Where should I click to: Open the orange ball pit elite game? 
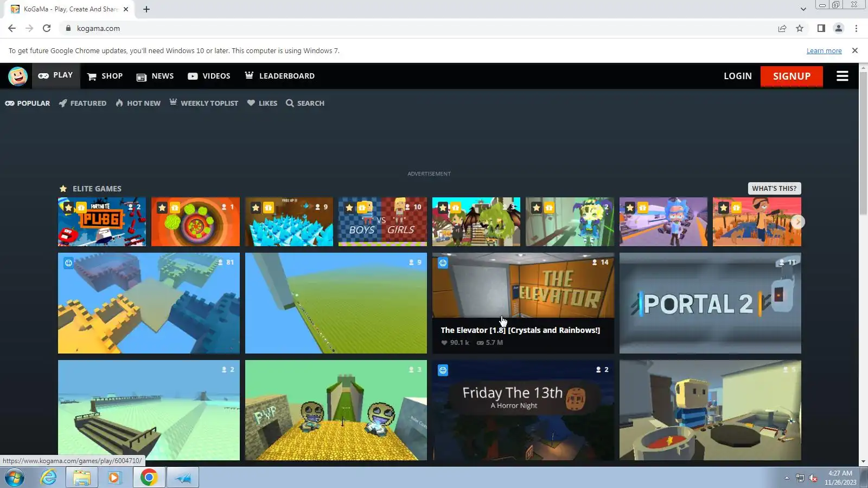pyautogui.click(x=195, y=222)
